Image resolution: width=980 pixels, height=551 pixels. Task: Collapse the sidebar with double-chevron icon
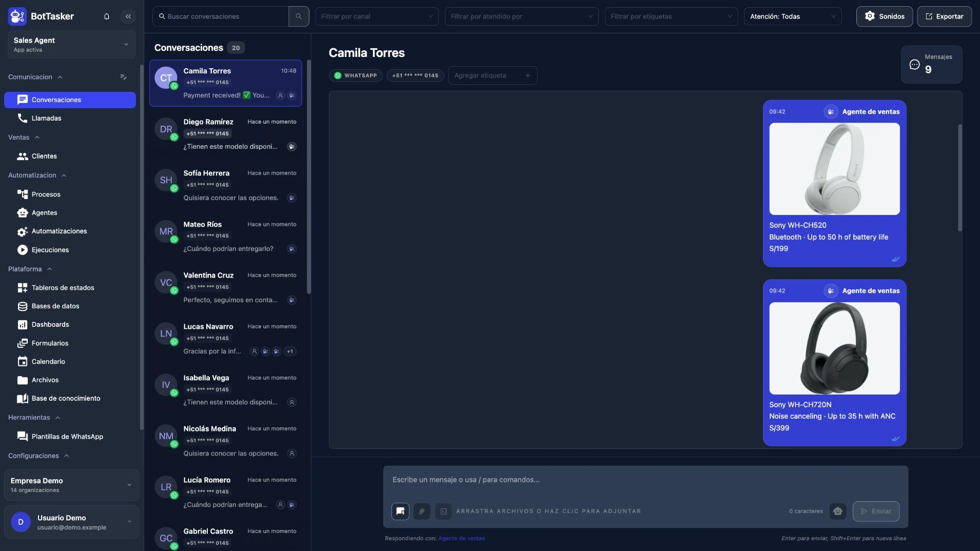tap(128, 16)
